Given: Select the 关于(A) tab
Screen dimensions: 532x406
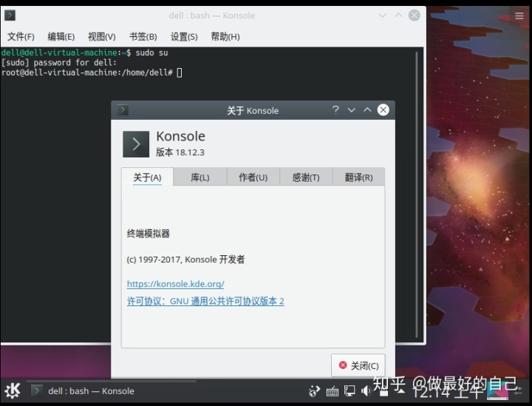Looking at the screenshot, I should tap(147, 177).
